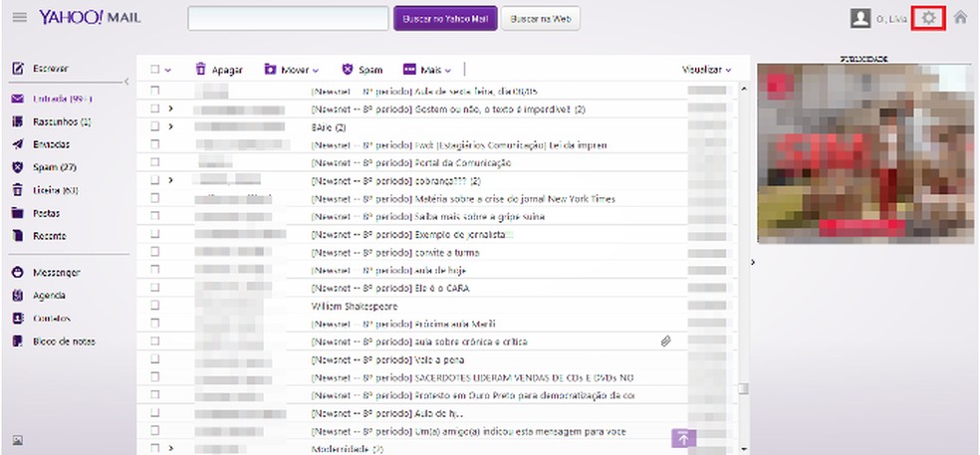
Task: Check the 'cobrança???' email checkbox
Action: pos(155,180)
